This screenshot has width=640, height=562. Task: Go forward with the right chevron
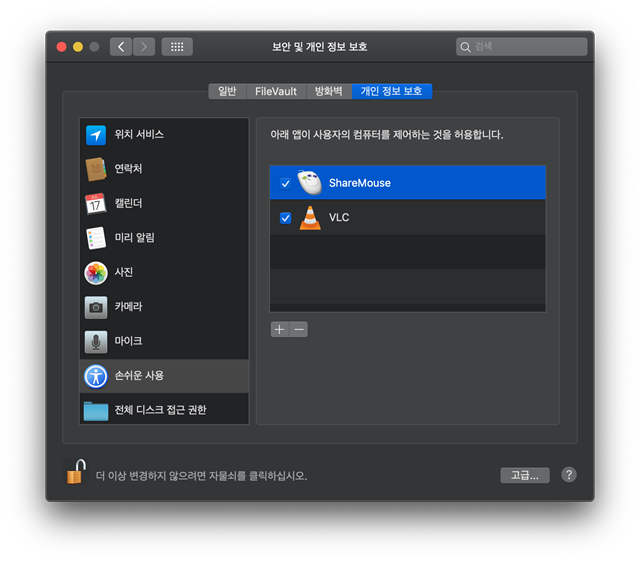144,47
